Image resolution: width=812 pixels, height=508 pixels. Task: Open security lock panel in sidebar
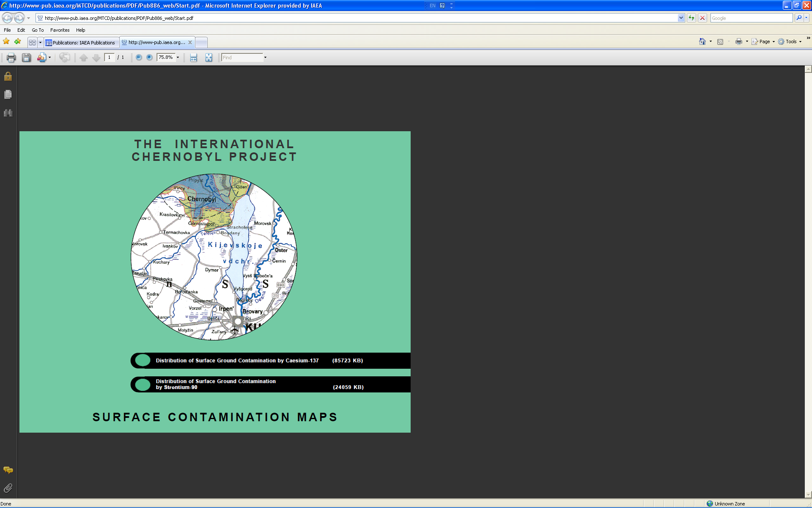tap(8, 76)
